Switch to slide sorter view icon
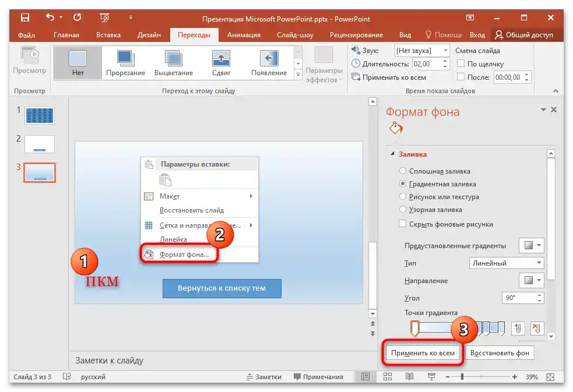The image size is (573, 392). pos(388,377)
